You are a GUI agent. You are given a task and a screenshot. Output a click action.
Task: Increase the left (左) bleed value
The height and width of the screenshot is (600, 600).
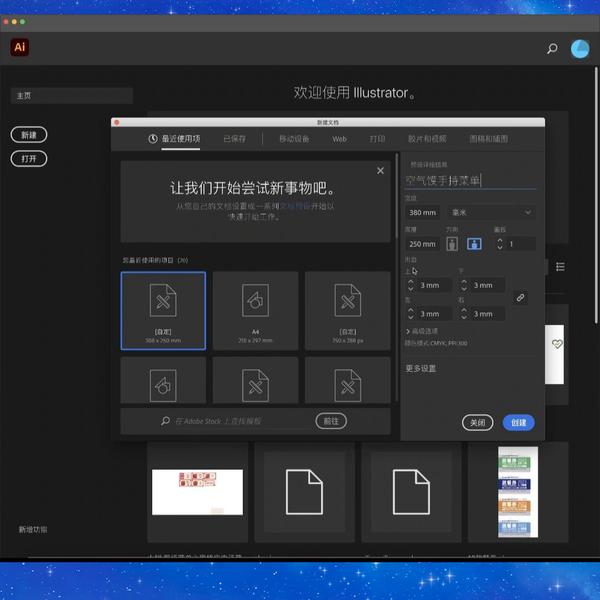point(411,310)
